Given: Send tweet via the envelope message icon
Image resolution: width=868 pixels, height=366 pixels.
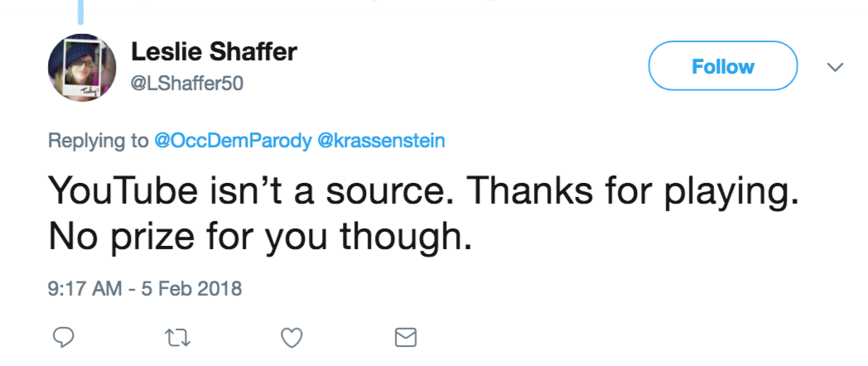Looking at the screenshot, I should (404, 338).
